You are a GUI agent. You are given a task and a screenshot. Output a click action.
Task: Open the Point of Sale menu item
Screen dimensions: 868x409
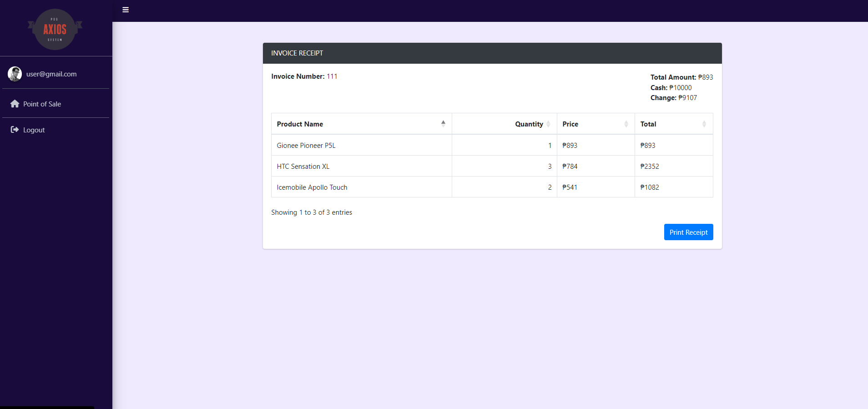coord(56,104)
